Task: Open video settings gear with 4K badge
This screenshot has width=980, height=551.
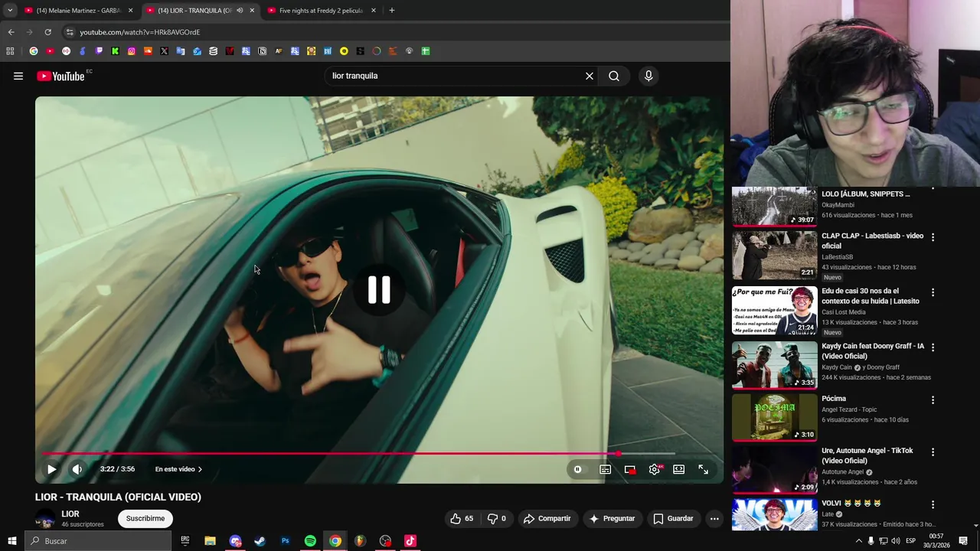Action: (655, 469)
